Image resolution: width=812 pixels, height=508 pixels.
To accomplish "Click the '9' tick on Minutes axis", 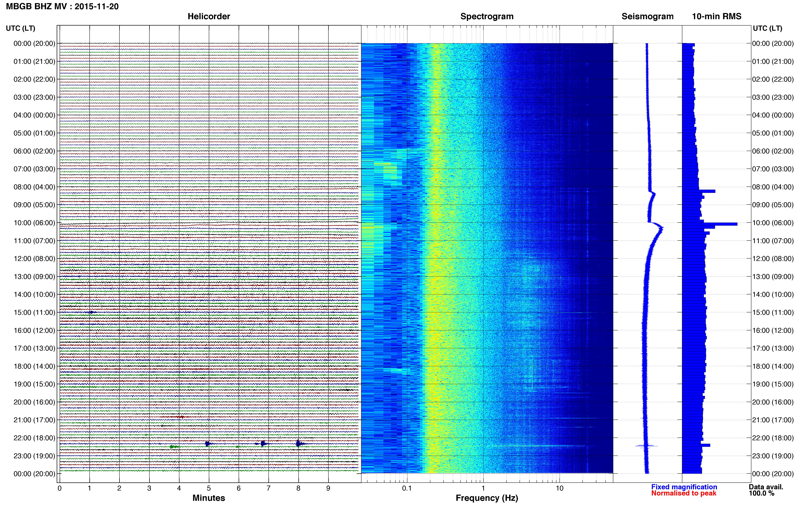I will 328,488.
